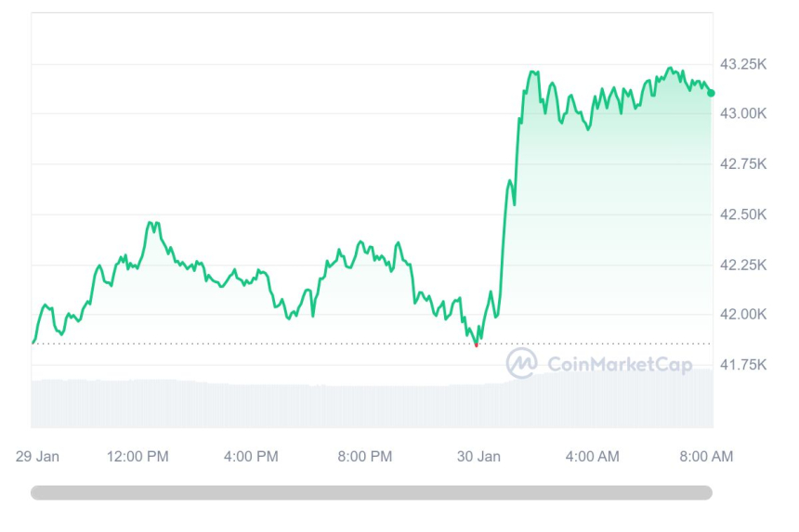This screenshot has height=532, width=799.
Task: Click the CoinMarketCap logo icon watermark
Action: coord(521,364)
